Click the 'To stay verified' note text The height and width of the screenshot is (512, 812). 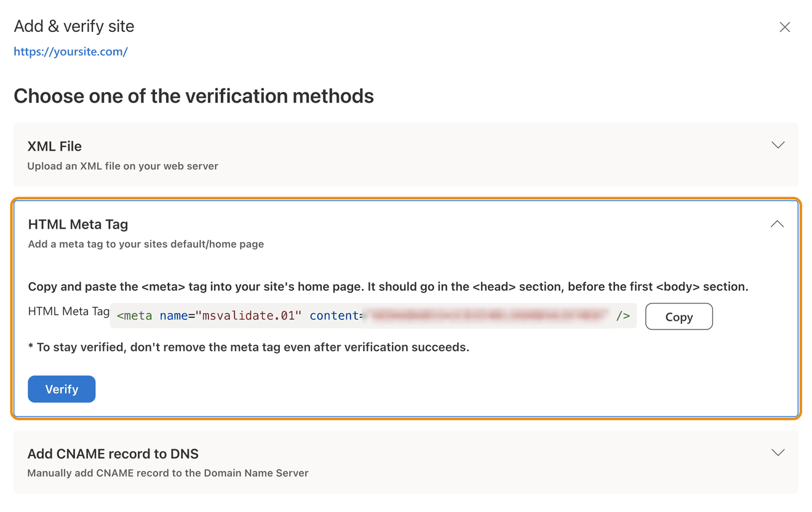[249, 347]
